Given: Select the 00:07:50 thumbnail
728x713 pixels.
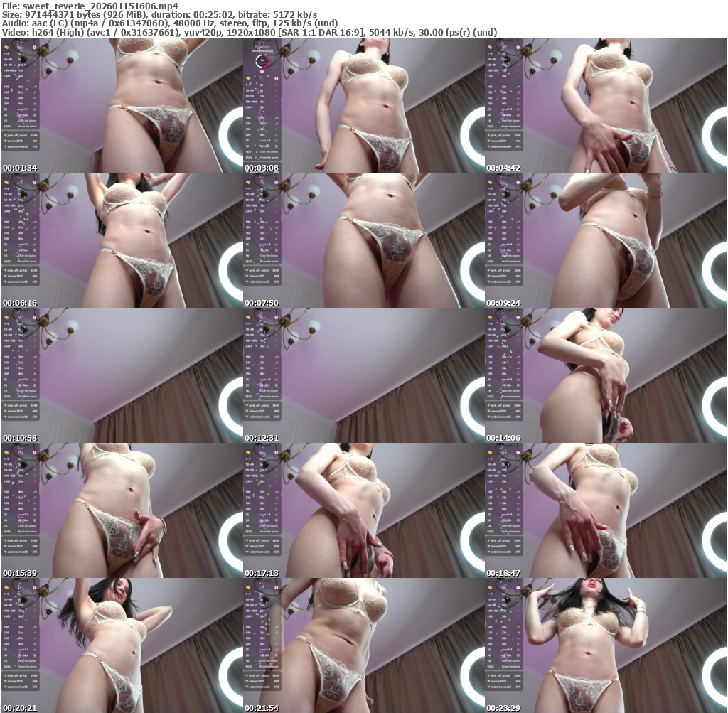Looking at the screenshot, I should pyautogui.click(x=363, y=240).
